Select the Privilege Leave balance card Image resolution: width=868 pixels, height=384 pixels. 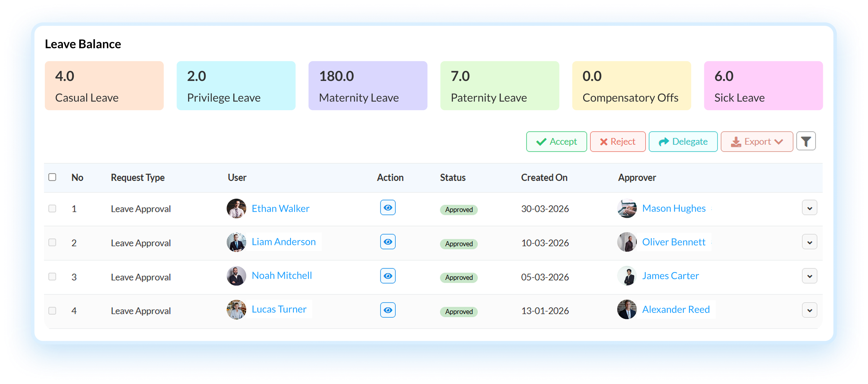[236, 86]
